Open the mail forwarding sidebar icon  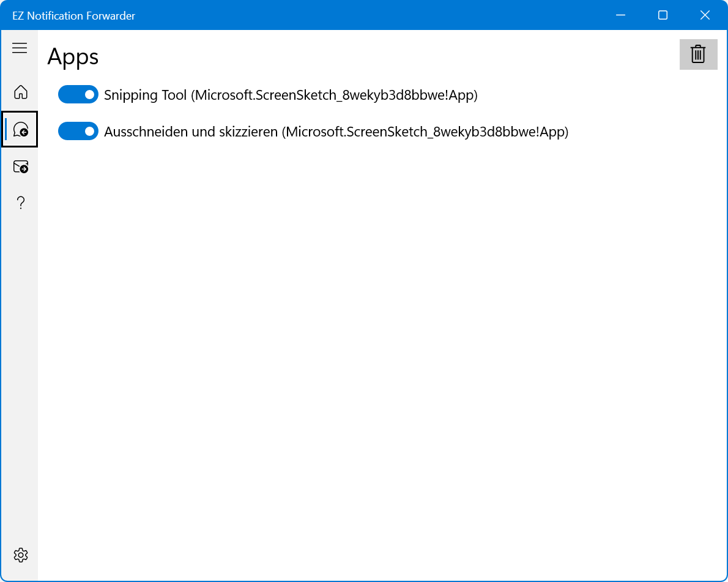click(20, 166)
